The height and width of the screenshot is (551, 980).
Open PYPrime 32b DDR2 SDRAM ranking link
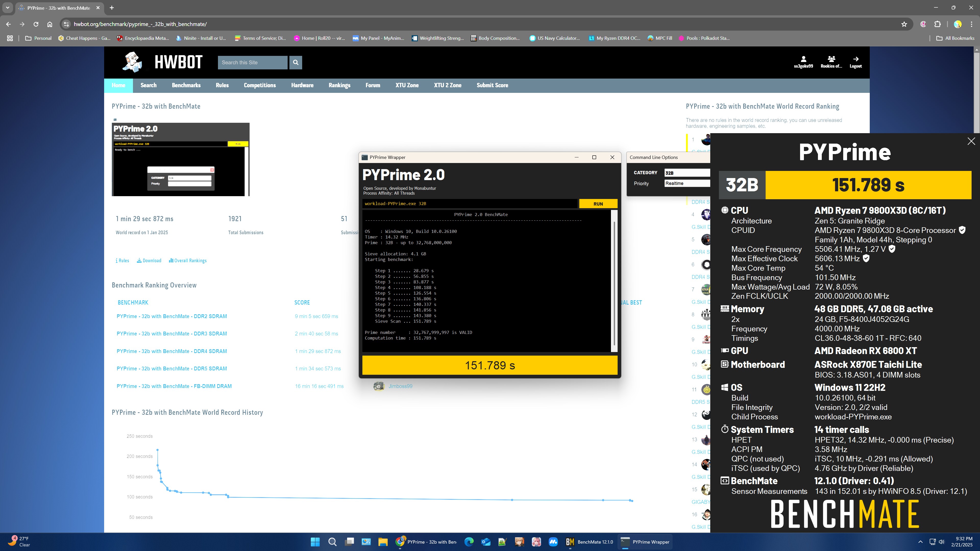pos(171,316)
